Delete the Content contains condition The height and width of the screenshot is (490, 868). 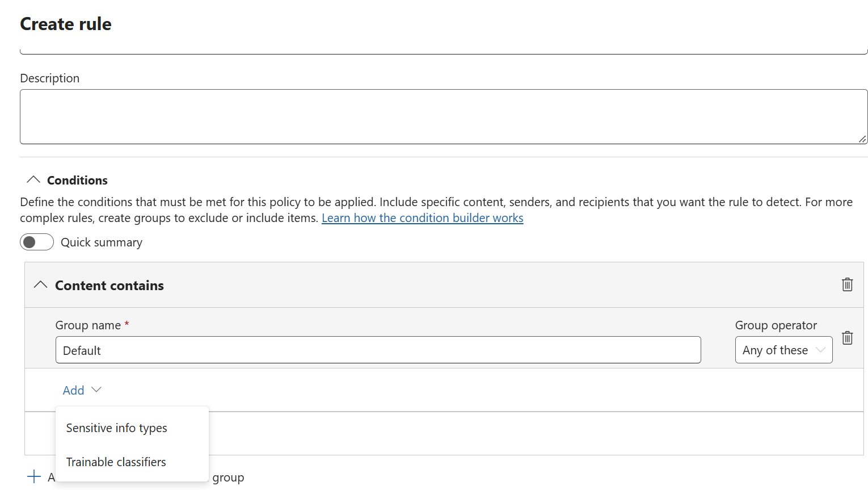tap(847, 284)
